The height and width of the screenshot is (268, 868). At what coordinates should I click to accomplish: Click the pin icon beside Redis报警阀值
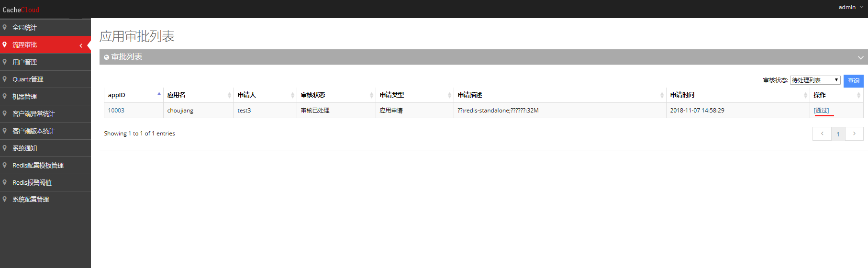point(5,182)
